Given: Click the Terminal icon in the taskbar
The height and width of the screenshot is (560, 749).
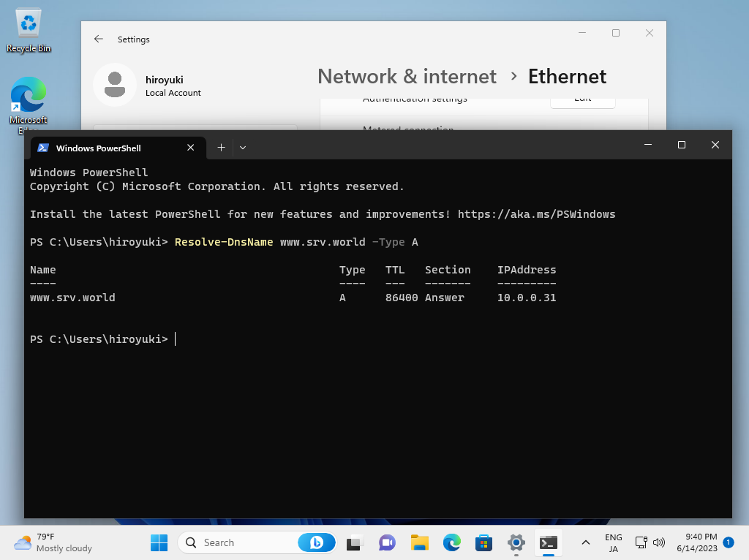Looking at the screenshot, I should click(x=549, y=542).
